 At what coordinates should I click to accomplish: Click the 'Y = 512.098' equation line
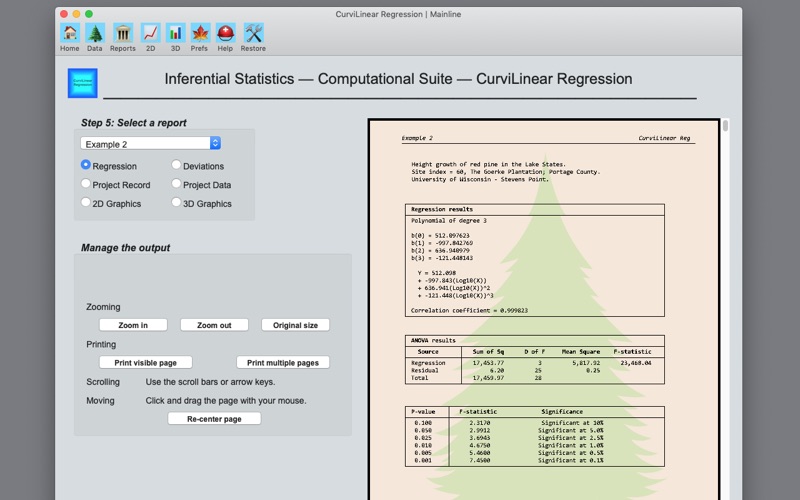(437, 273)
